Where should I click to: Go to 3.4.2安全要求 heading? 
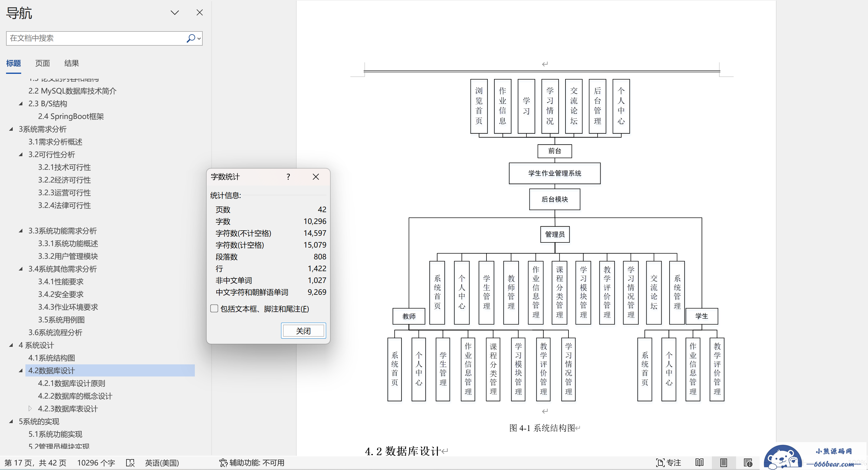point(61,294)
